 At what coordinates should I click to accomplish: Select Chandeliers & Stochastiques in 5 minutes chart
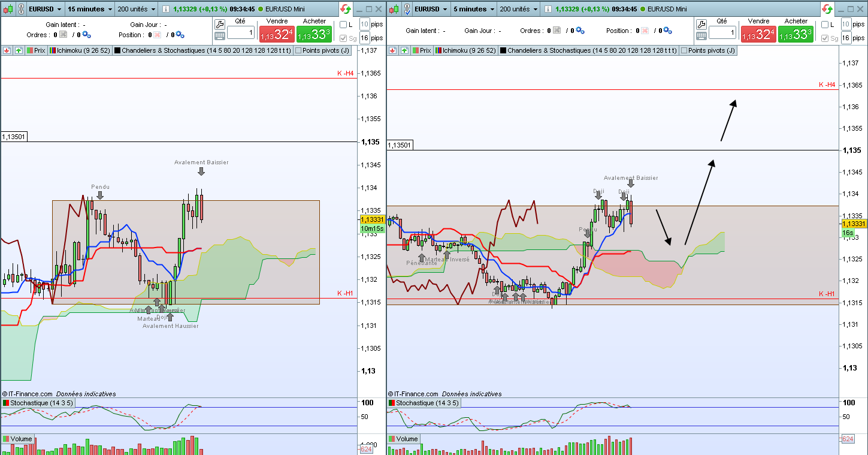588,51
